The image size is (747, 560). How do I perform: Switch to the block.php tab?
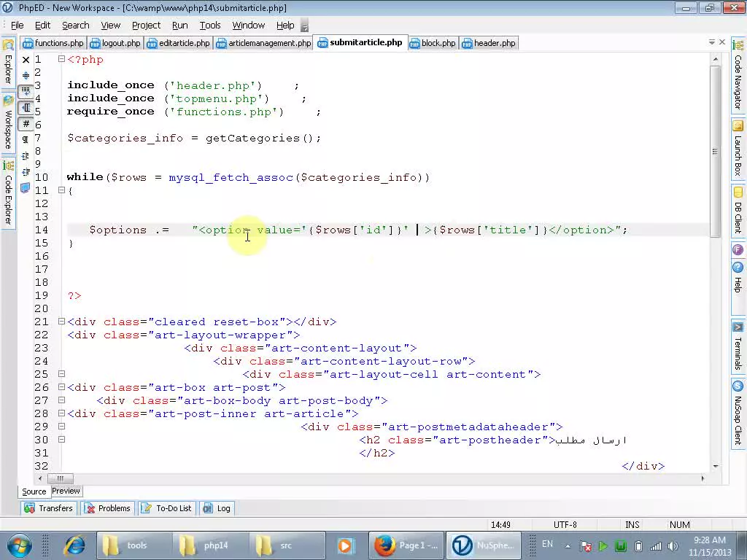coord(438,43)
